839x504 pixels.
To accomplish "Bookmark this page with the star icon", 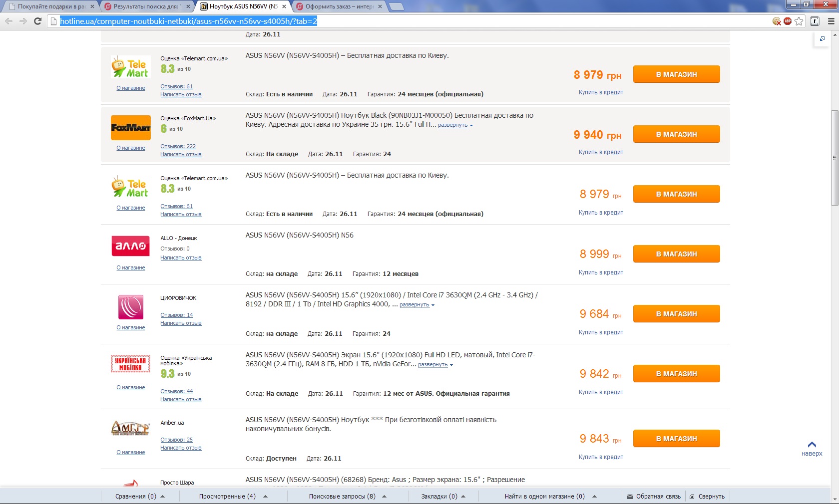I will point(799,21).
